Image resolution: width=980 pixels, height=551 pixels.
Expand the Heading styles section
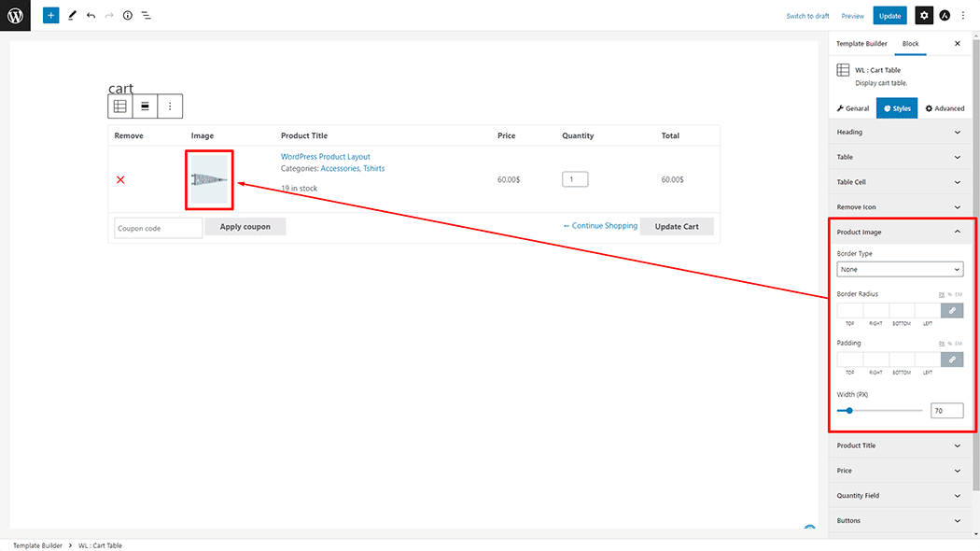tap(900, 133)
